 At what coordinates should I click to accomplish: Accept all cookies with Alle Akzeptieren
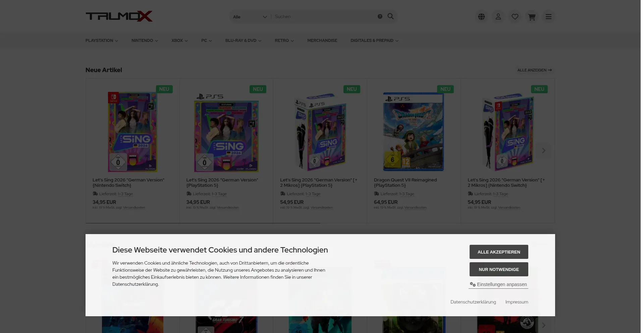tap(499, 252)
